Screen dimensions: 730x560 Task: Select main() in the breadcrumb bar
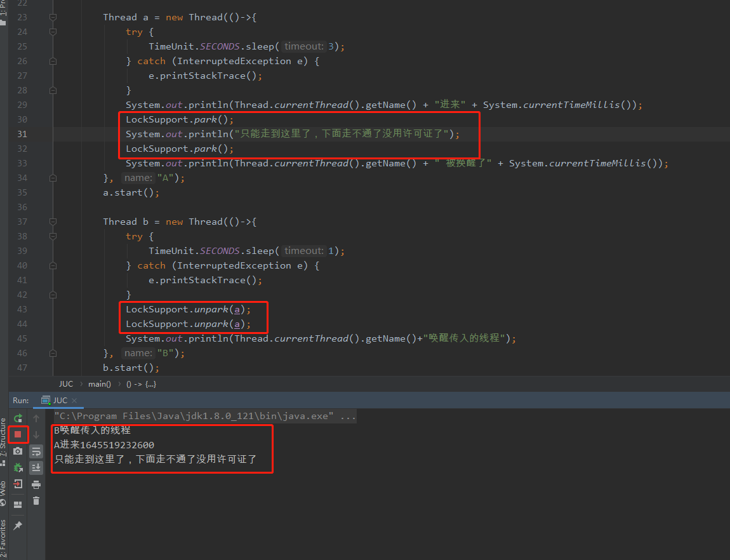pos(100,383)
